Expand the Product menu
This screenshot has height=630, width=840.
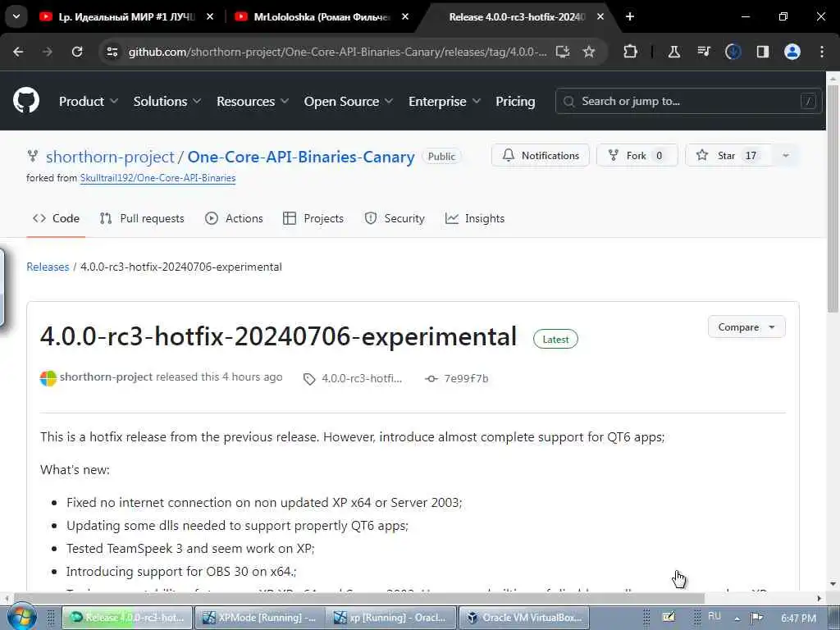point(89,101)
